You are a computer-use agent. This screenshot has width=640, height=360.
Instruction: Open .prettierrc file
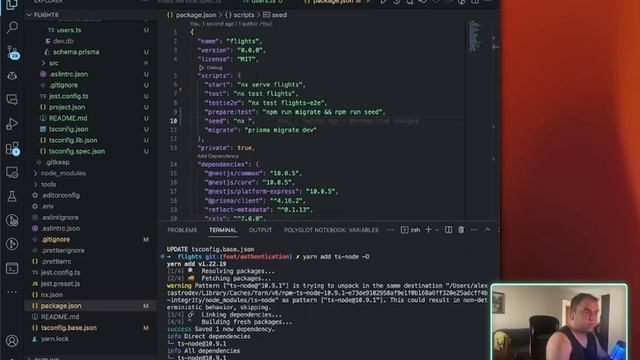[56, 262]
